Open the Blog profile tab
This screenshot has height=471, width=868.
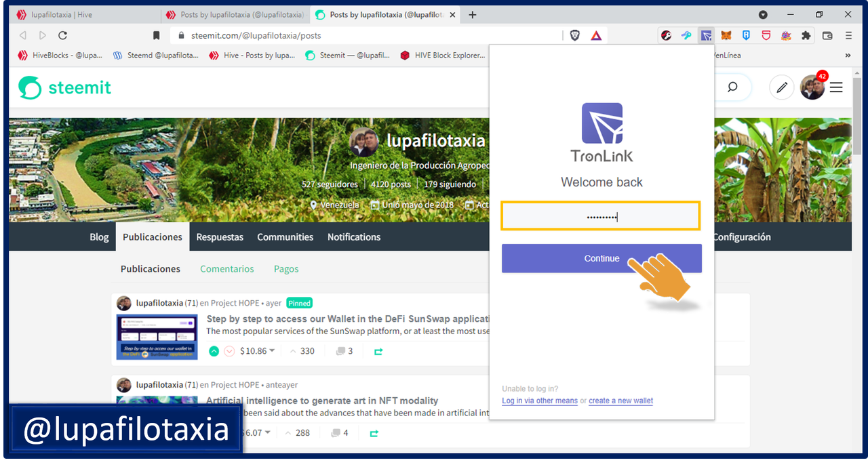point(99,237)
